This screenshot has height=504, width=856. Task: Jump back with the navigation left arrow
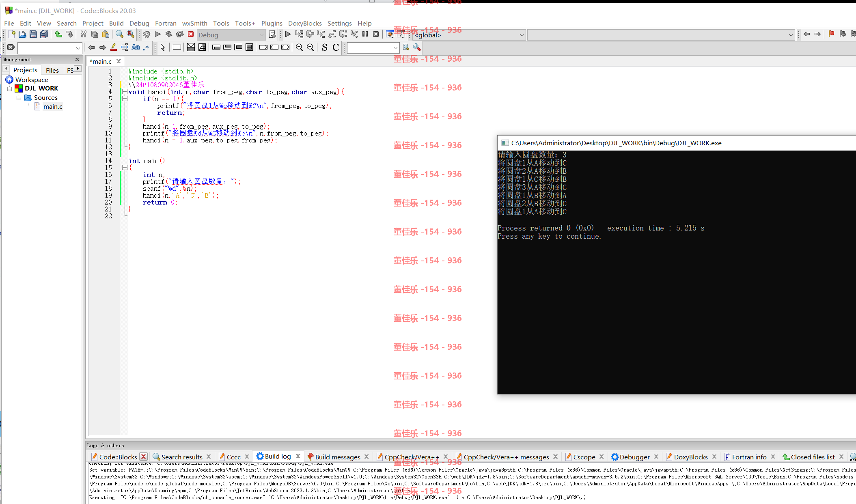tap(806, 34)
